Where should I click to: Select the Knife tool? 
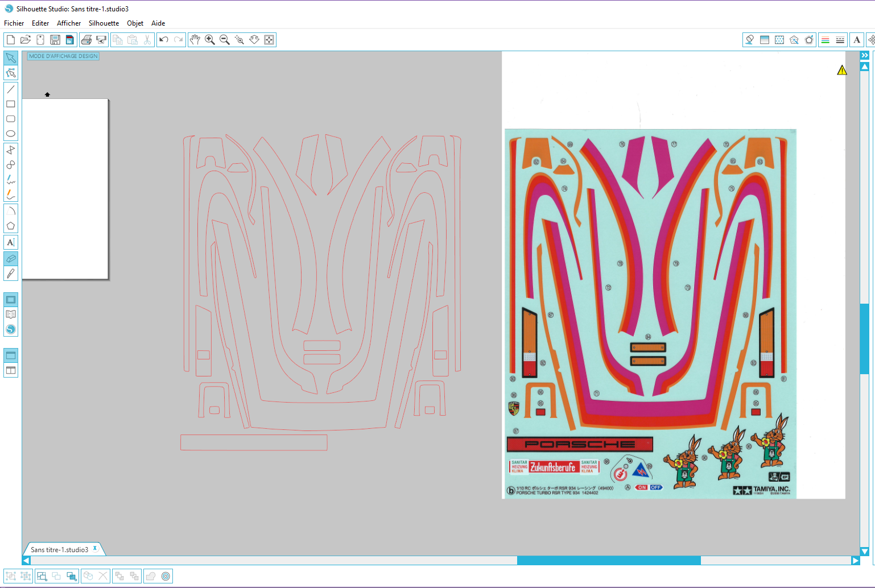pyautogui.click(x=11, y=274)
